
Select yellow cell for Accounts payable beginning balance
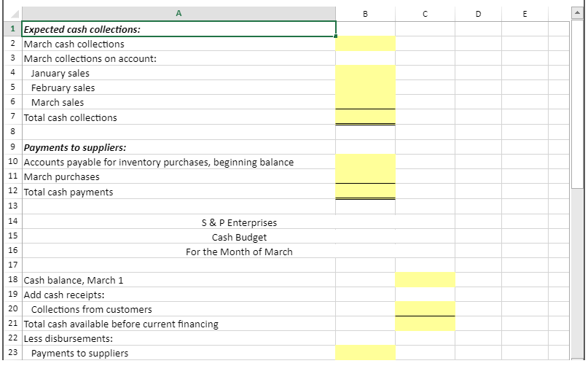[365, 162]
